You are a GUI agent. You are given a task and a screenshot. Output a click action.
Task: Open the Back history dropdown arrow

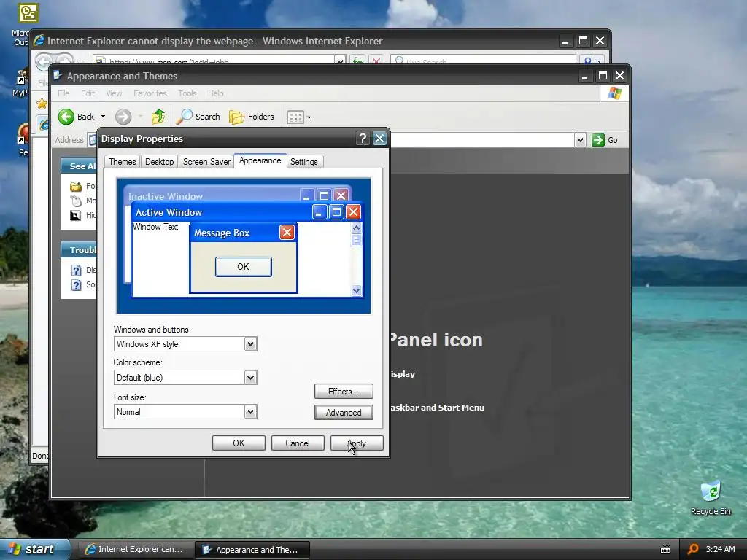pos(103,117)
